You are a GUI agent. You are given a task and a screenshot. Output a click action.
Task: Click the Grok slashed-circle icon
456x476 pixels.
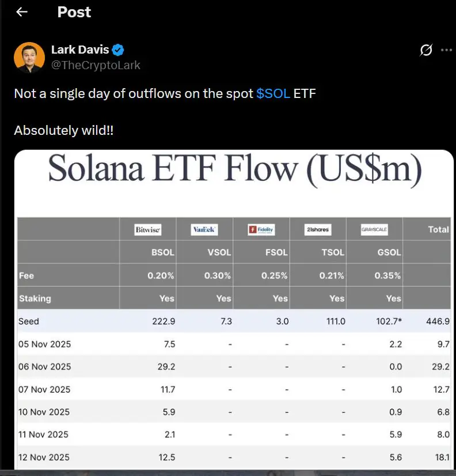426,50
